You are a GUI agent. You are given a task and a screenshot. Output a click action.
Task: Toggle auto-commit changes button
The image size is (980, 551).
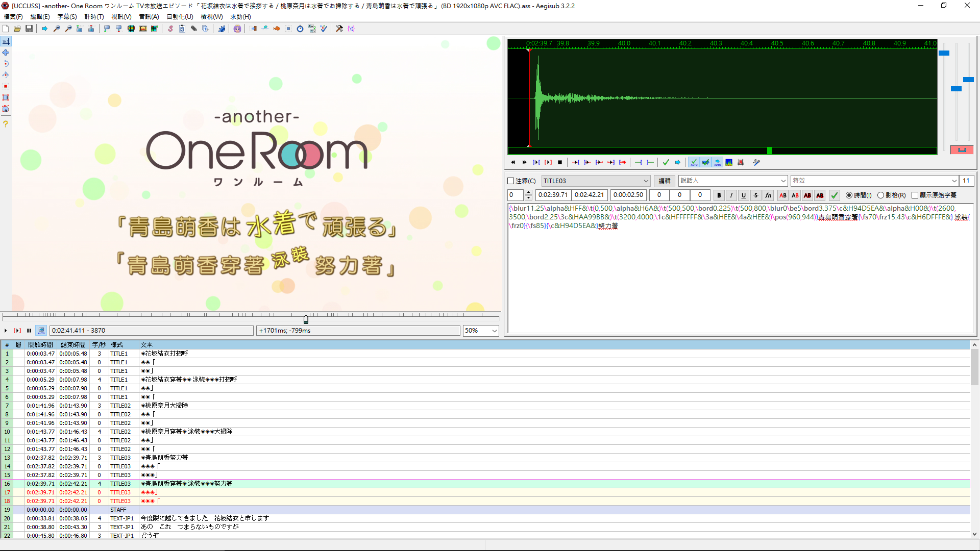tap(694, 162)
